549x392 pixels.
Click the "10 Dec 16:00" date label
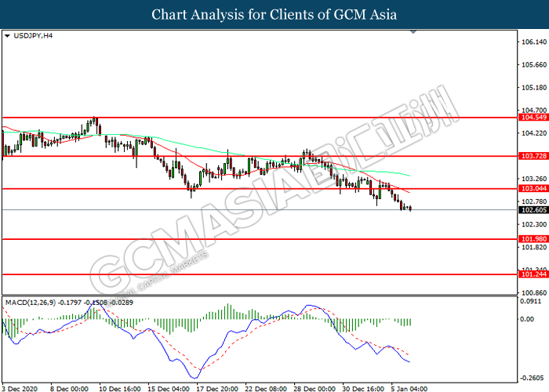(120, 389)
